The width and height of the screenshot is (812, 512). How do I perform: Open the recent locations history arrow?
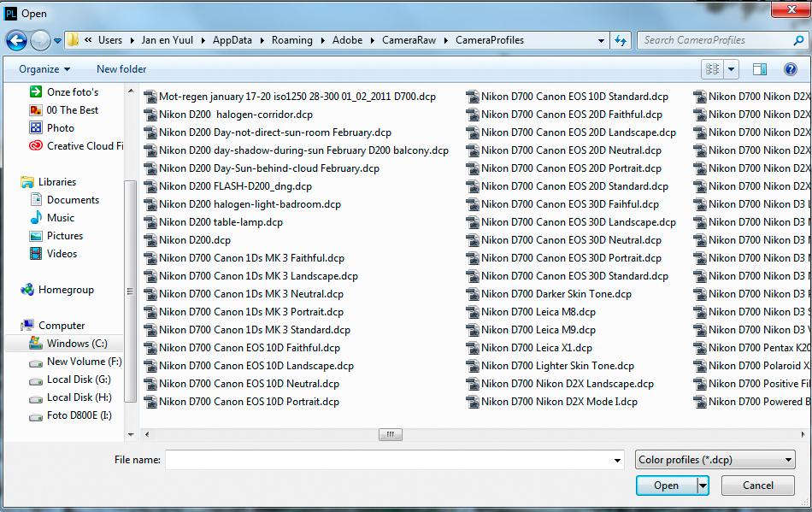click(57, 40)
